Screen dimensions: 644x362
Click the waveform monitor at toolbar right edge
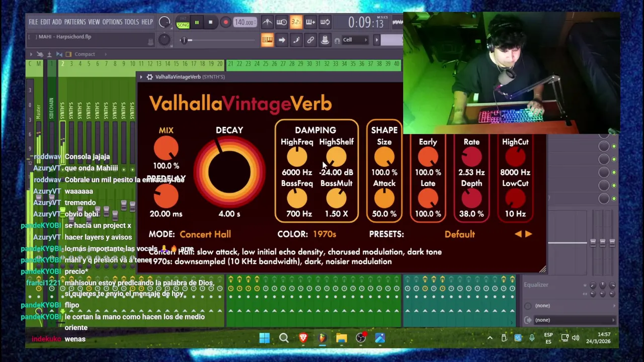pos(397,22)
